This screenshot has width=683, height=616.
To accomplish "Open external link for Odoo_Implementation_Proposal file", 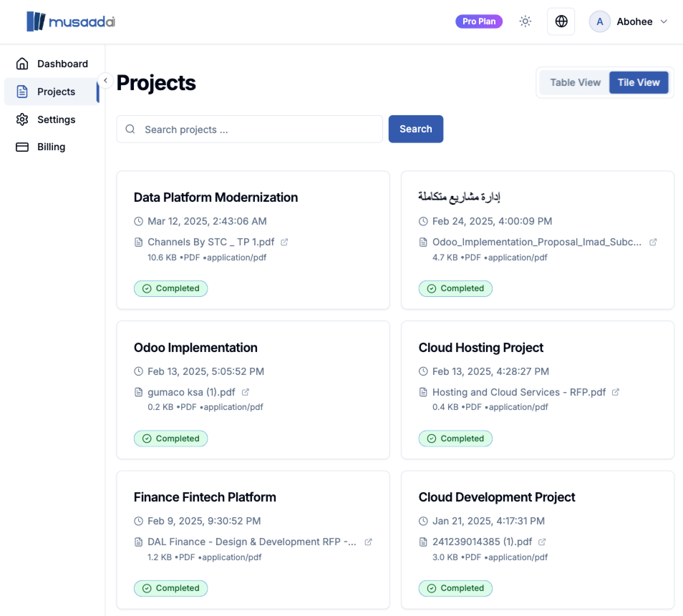I will pyautogui.click(x=653, y=242).
